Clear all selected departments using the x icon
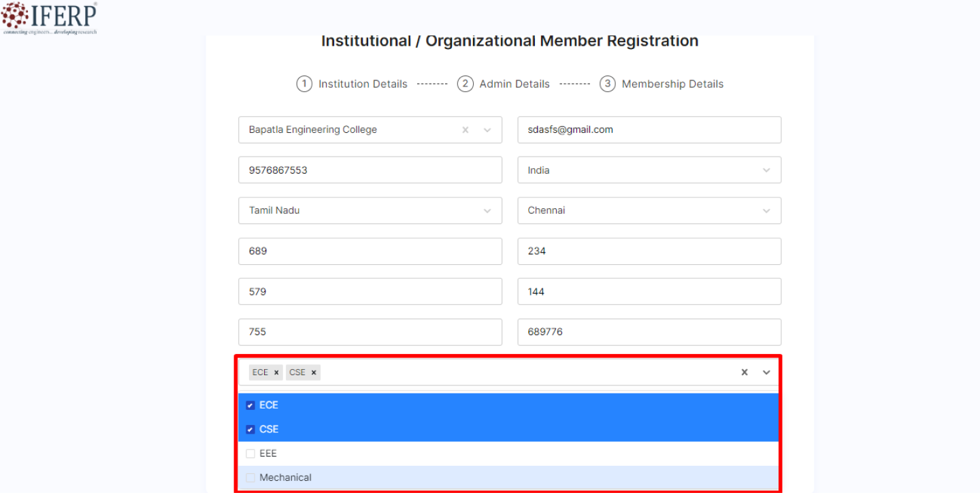Viewport: 980px width, 493px height. [744, 372]
